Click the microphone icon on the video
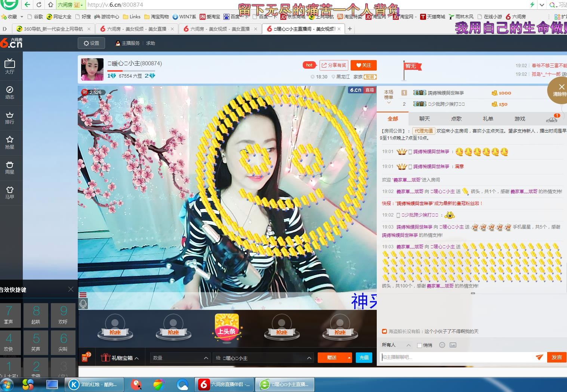This screenshot has width=567, height=392. [83, 304]
